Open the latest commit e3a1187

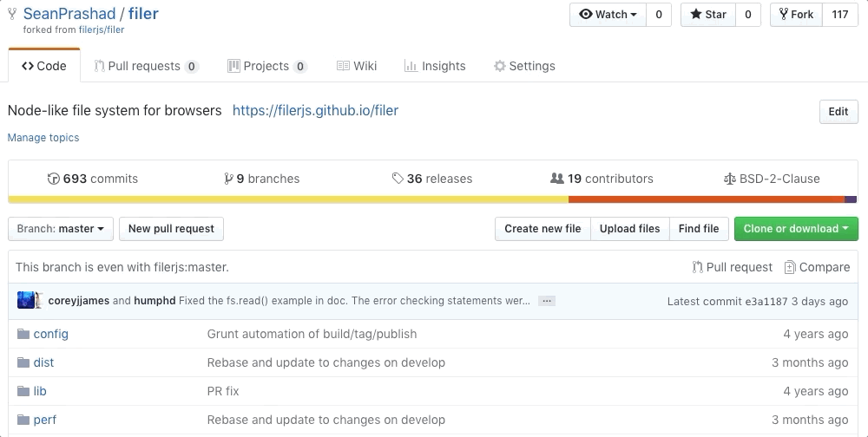766,302
